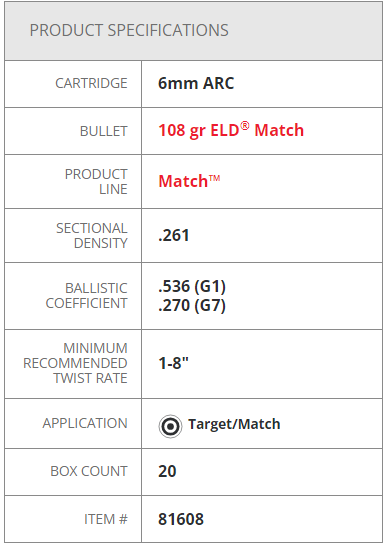The height and width of the screenshot is (547, 386).
Task: Select the 6mm ARC cartridge value
Action: [x=196, y=83]
